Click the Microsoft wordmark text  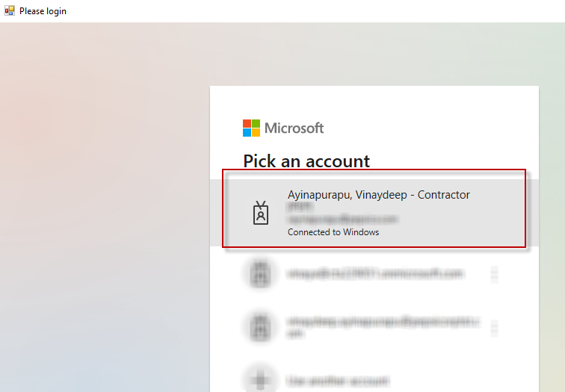click(x=294, y=128)
